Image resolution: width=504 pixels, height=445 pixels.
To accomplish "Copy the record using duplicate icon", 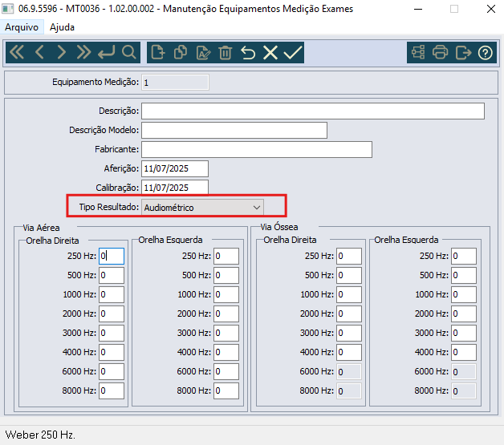I will pos(181,52).
